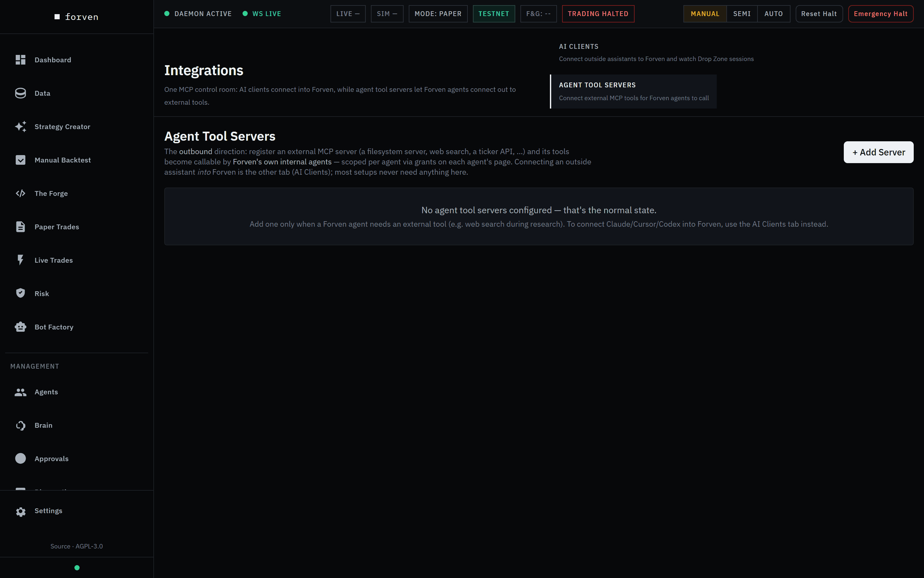Switch to the AI Clients tab
924x578 pixels.
pos(656,52)
